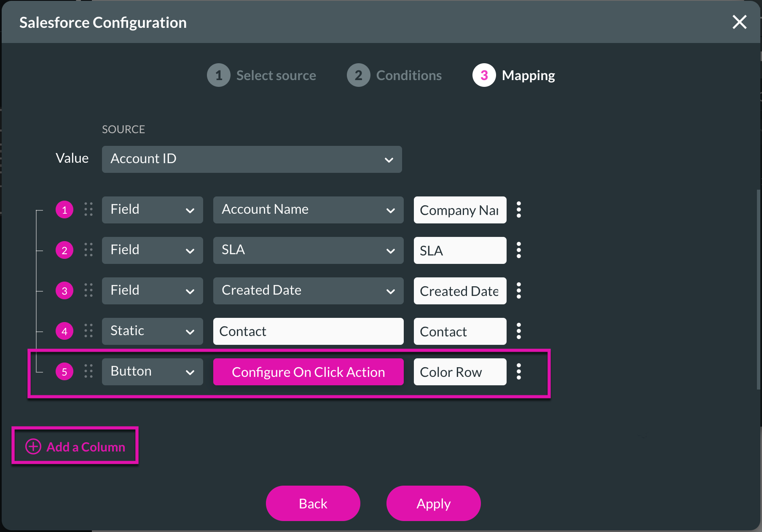Open the Created Date field dropdown

point(308,291)
